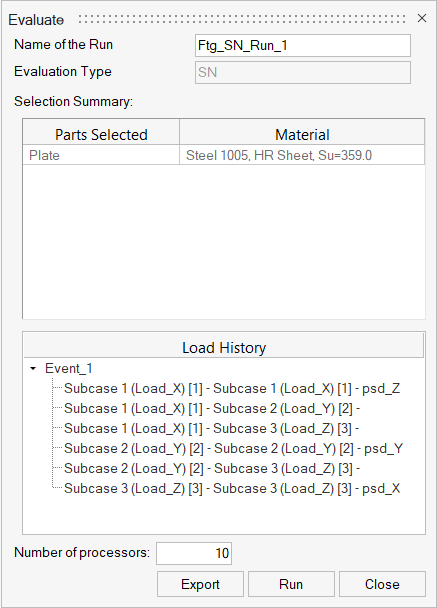
Task: Click the Material column header
Action: [x=302, y=134]
